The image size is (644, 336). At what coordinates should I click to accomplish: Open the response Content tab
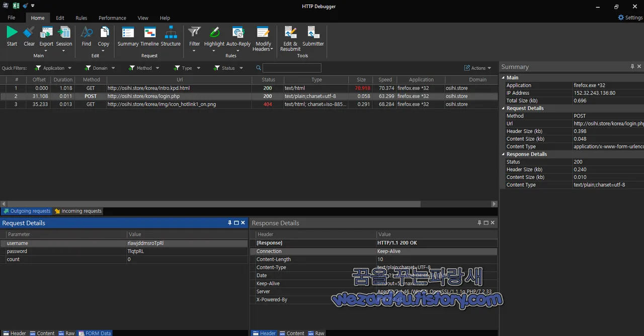click(291, 333)
